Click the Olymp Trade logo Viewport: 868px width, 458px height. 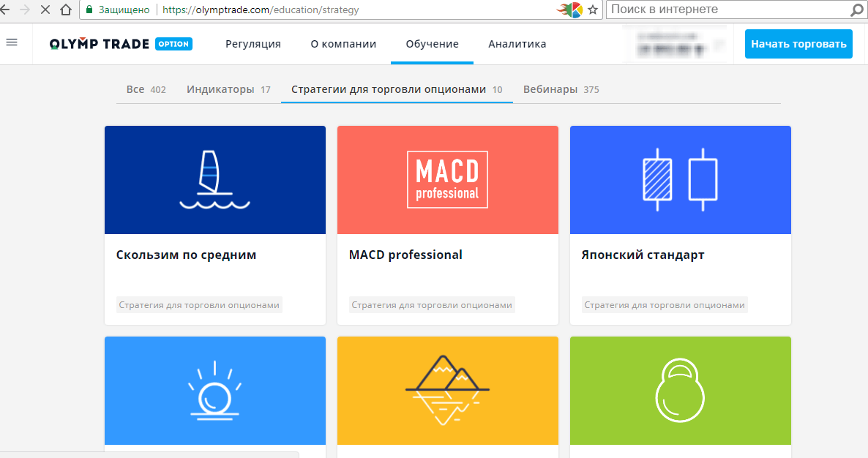[99, 44]
